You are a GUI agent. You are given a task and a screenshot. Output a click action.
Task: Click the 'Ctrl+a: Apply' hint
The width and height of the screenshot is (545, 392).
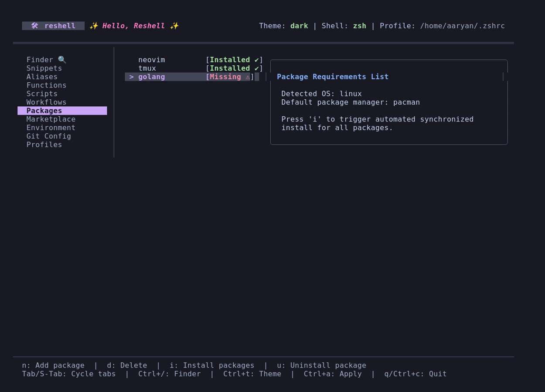coord(333,374)
